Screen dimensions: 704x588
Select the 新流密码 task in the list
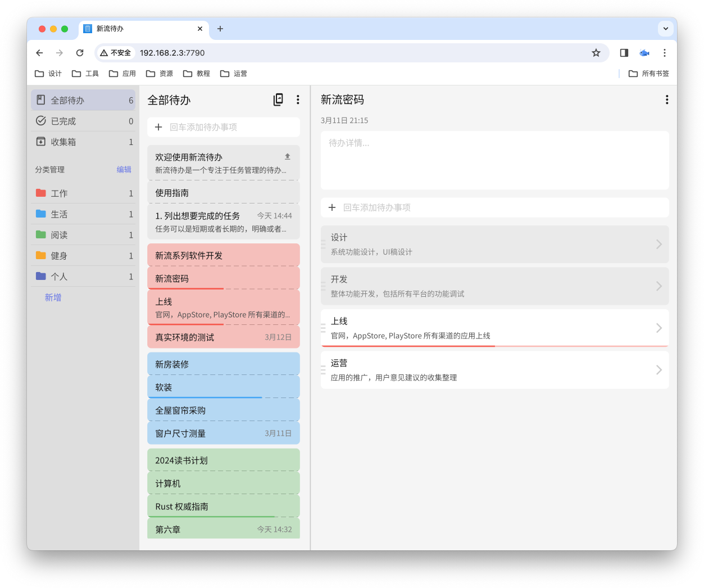(224, 278)
